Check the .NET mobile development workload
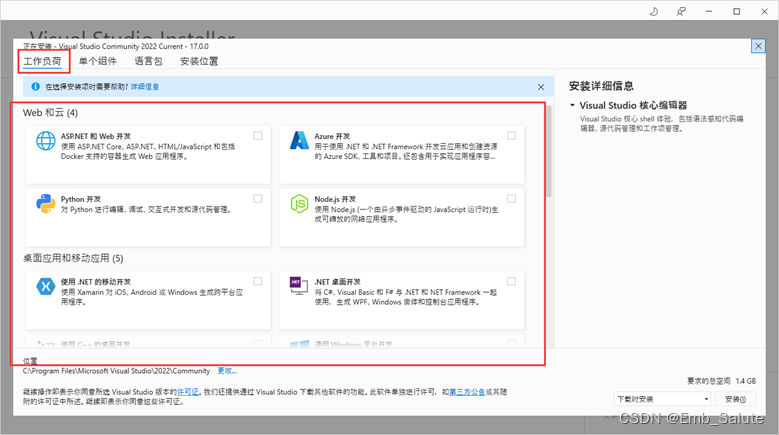The width and height of the screenshot is (779, 435). [258, 282]
